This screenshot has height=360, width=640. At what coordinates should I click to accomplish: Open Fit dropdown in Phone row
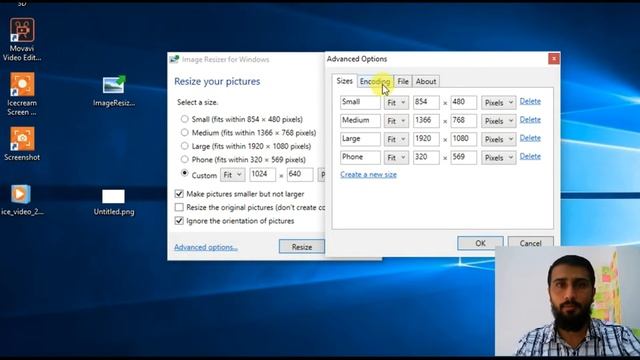click(396, 158)
